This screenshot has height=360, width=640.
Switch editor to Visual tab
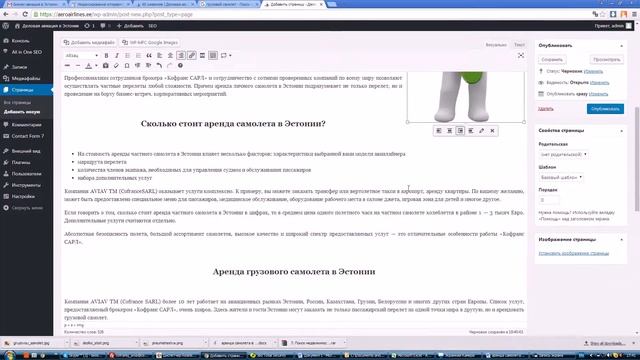pos(496,45)
